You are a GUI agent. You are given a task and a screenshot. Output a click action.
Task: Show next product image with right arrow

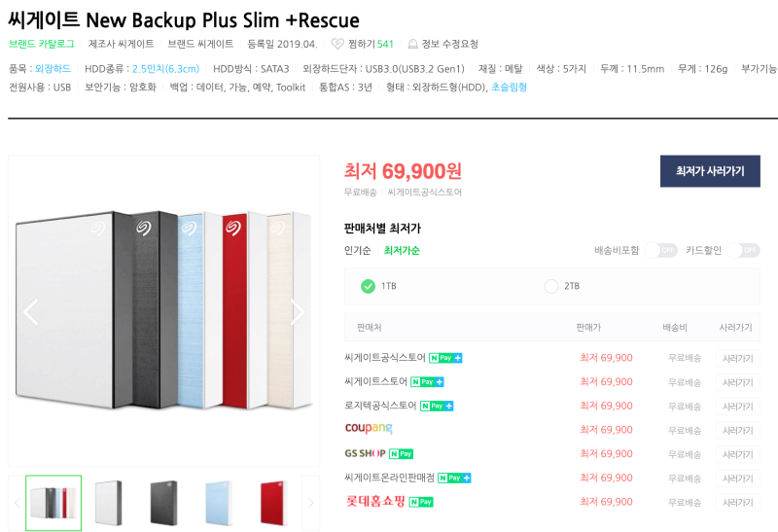click(x=298, y=311)
